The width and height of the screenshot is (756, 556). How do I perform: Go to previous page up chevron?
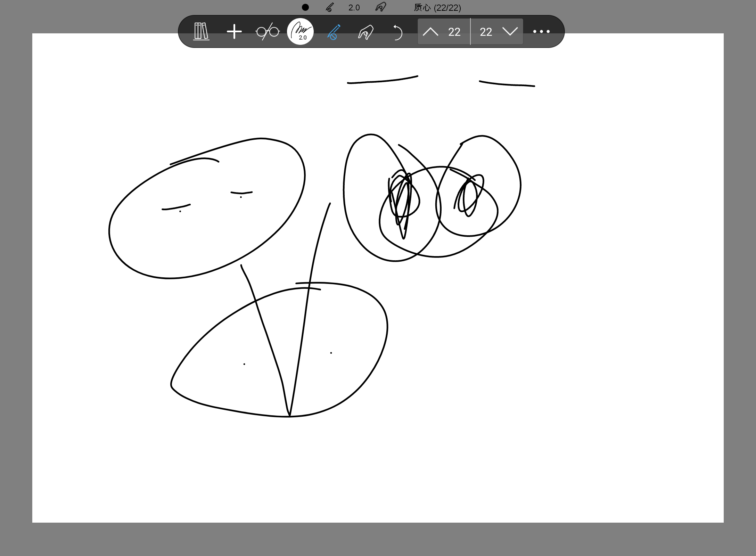430,32
